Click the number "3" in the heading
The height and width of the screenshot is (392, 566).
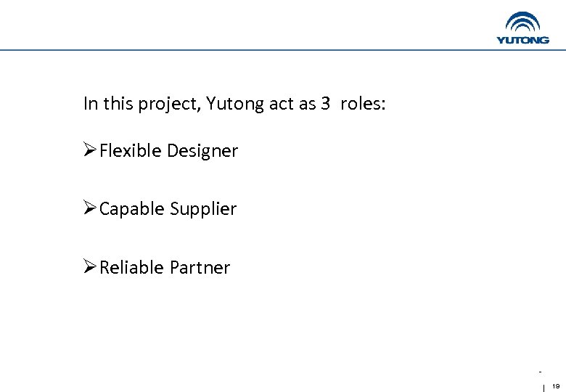tap(325, 104)
